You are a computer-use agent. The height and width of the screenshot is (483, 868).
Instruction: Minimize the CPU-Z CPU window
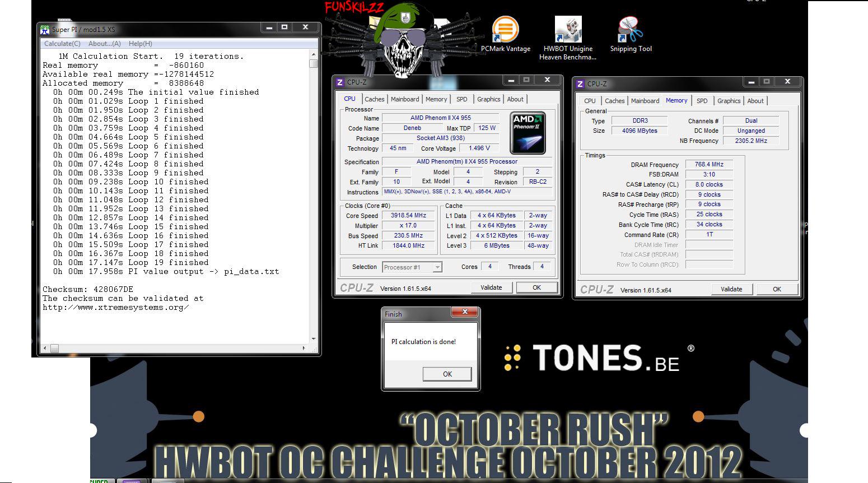click(511, 80)
